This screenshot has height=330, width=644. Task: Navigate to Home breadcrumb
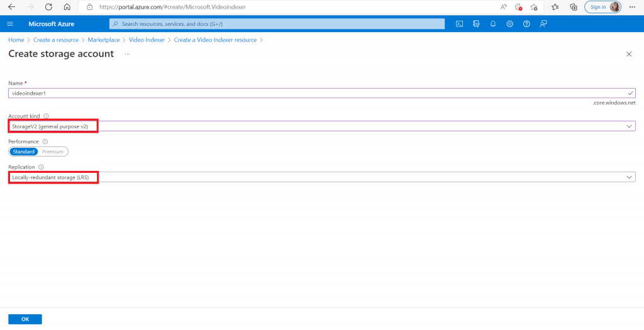tap(16, 40)
